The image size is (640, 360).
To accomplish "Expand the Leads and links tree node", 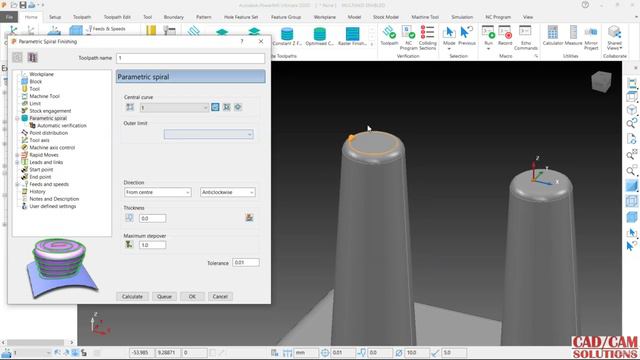I will [17, 162].
